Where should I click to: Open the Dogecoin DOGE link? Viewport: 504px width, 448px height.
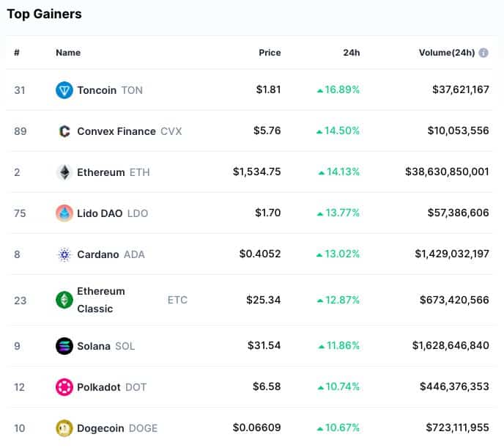(117, 428)
